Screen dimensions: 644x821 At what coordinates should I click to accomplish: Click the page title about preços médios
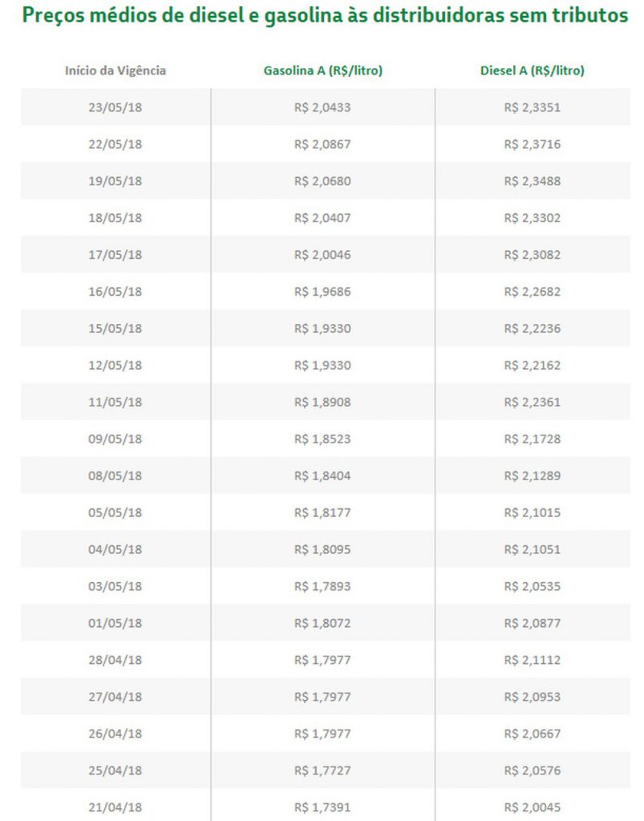point(325,15)
